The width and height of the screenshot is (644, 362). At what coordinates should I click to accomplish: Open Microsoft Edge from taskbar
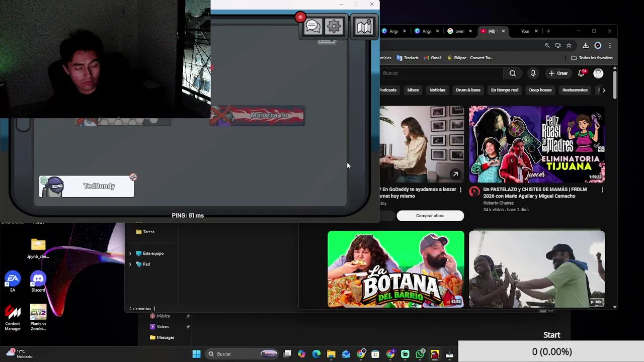(316, 354)
